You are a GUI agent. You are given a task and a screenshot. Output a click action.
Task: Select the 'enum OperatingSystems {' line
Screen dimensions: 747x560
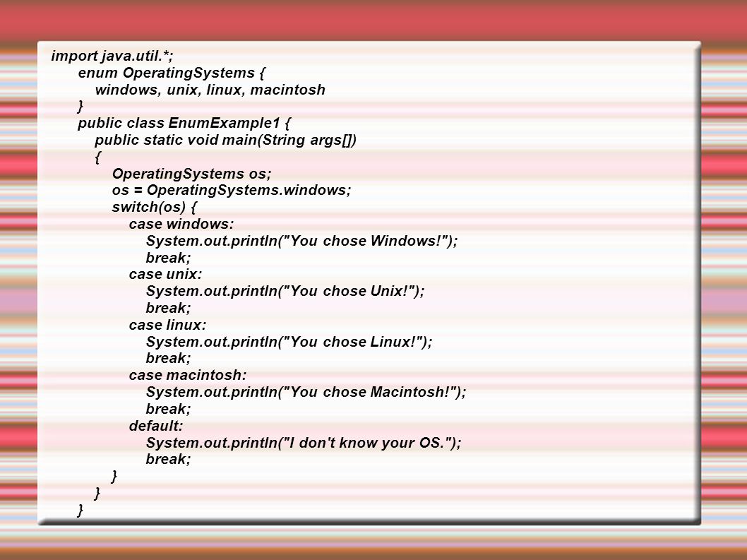172,73
